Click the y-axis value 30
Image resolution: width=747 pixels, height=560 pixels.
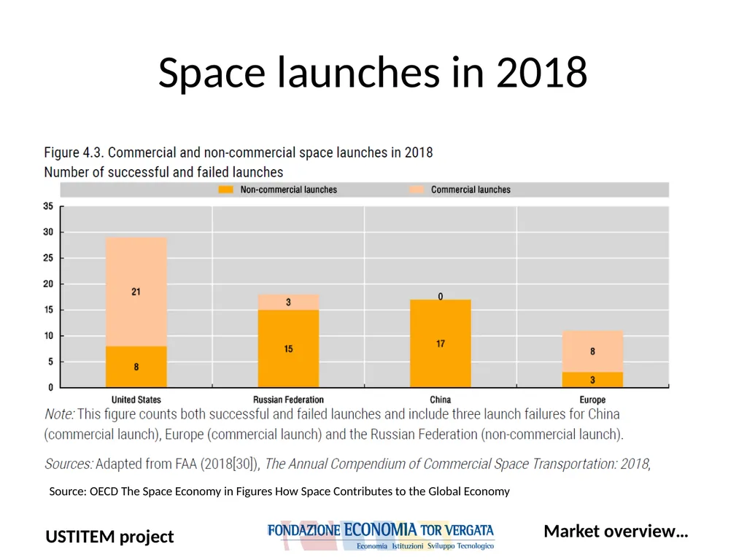click(48, 232)
